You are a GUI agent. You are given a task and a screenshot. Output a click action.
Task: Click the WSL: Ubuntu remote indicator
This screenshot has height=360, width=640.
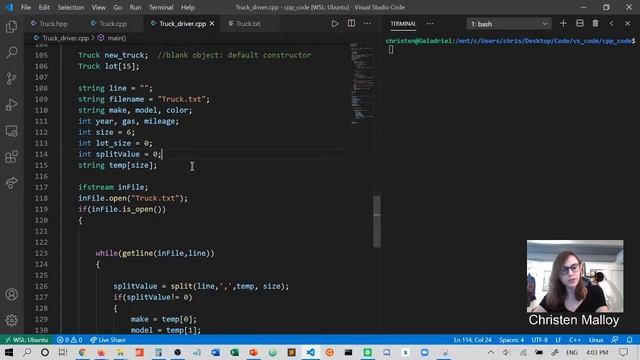[x=27, y=340]
